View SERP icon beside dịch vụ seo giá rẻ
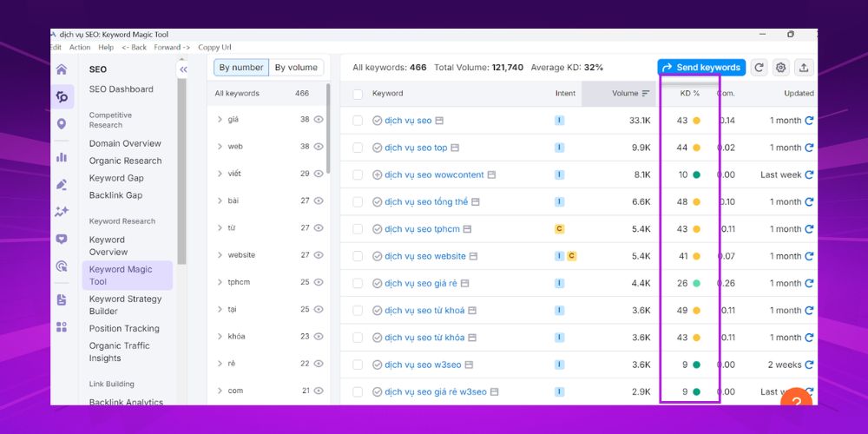Viewport: 868px width, 434px height. point(465,283)
